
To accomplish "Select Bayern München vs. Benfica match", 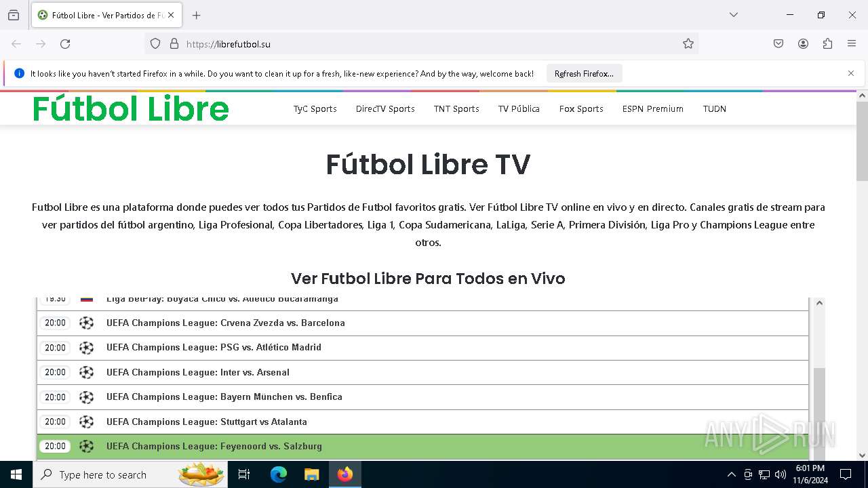I will (422, 397).
